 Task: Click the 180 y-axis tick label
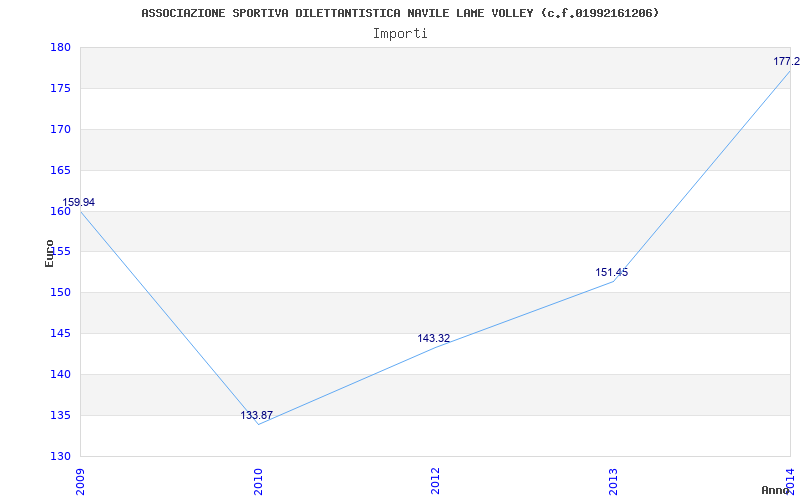[60, 47]
